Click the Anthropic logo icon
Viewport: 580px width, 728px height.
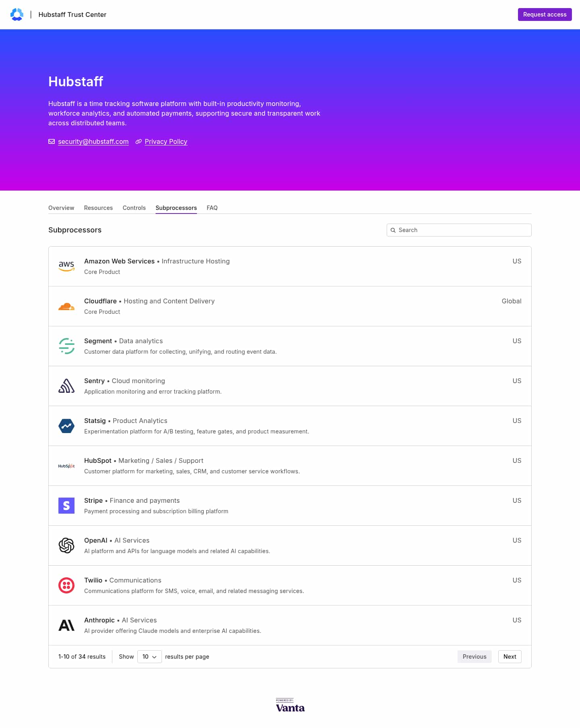point(66,625)
